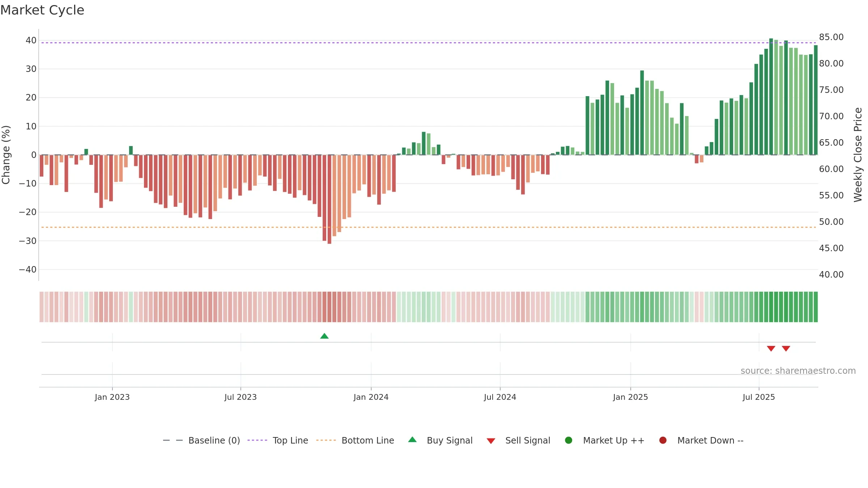
Task: Click the source: sharemaestro.com text
Action: [x=798, y=371]
